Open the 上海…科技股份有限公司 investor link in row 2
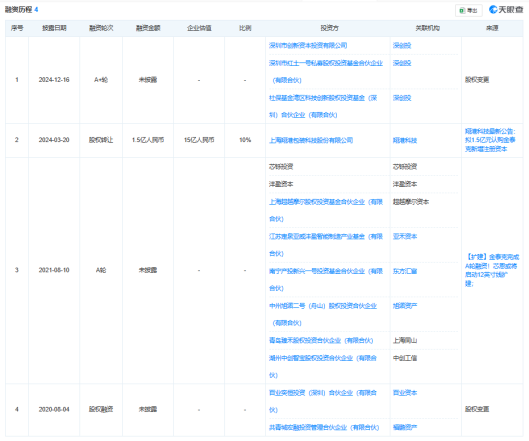This screenshot has width=529, height=441. 311,140
